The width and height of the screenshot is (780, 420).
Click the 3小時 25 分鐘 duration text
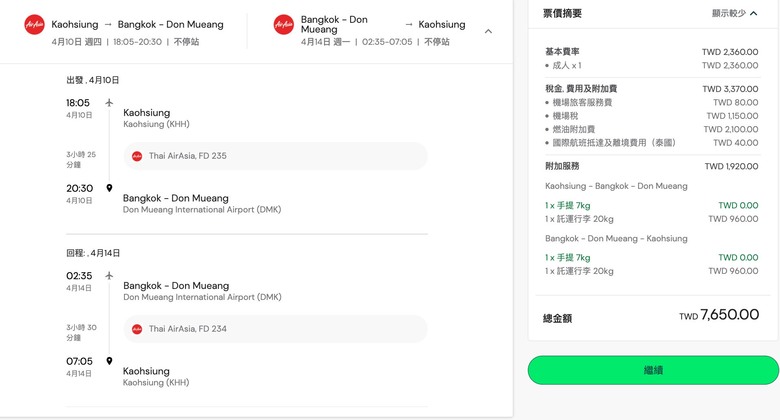click(81, 160)
